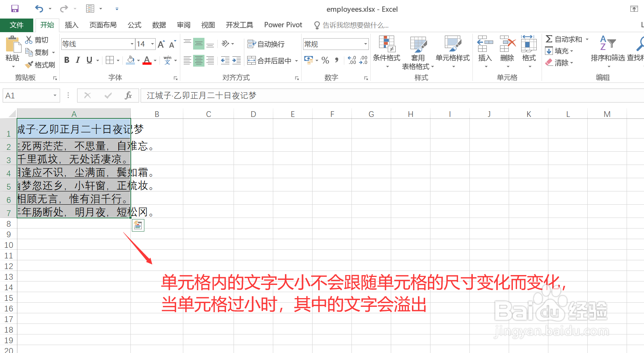Toggle italic formatting with the I button

pyautogui.click(x=77, y=60)
